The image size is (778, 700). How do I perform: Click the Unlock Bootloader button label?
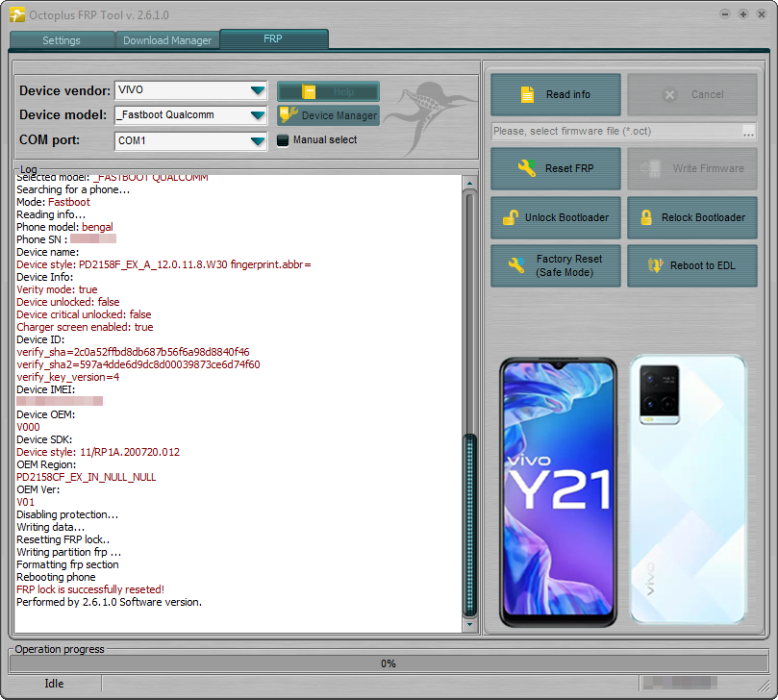point(566,217)
